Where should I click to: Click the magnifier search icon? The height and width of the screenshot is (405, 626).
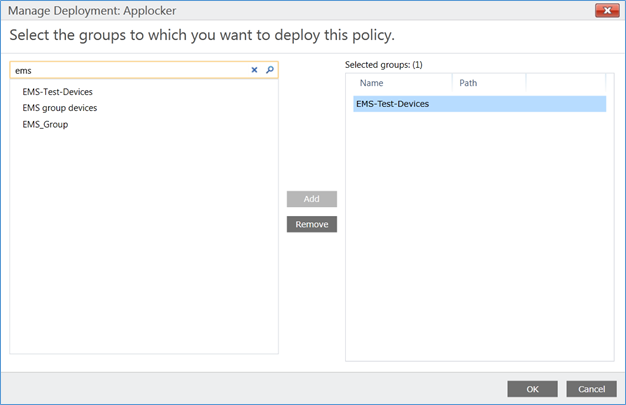click(x=270, y=70)
